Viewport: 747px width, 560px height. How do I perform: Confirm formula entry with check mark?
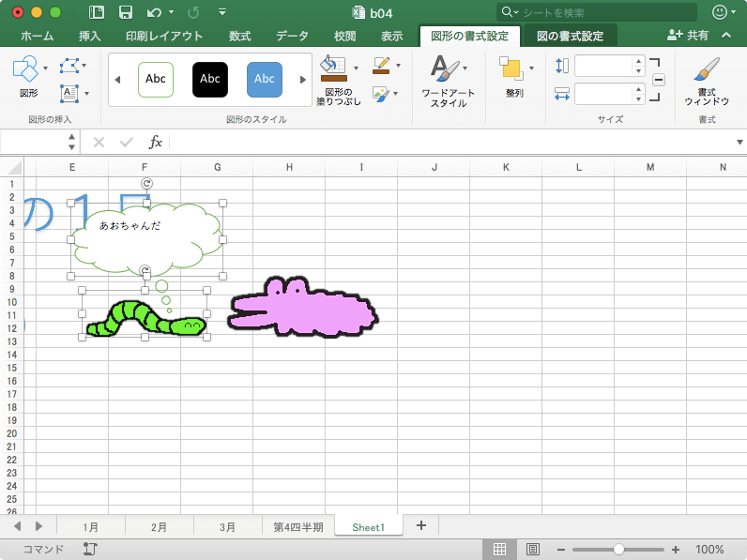[x=127, y=142]
